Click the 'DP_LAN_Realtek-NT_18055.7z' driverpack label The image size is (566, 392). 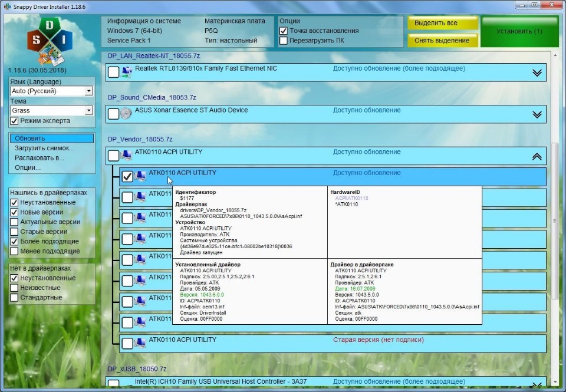(153, 56)
